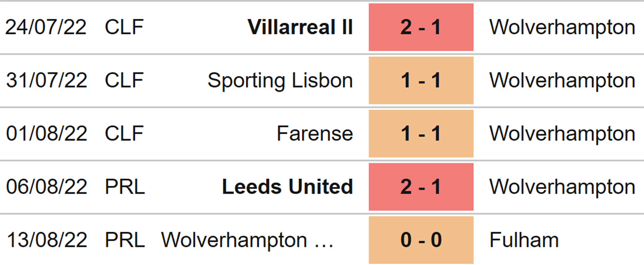Open the Villarreal II 2 - 1 score box
The image size is (644, 265).
coord(421,27)
